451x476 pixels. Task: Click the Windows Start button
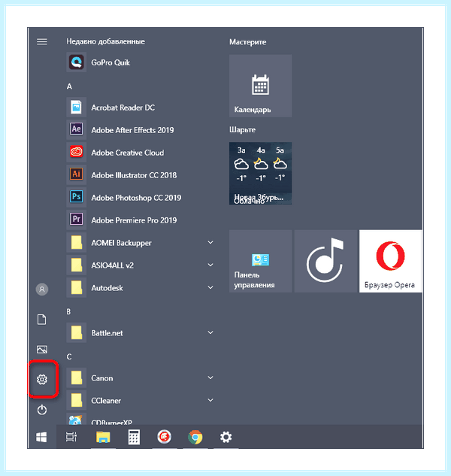coord(41,437)
